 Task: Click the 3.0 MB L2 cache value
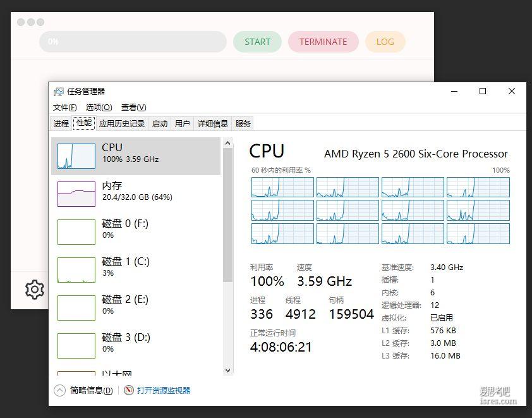pyautogui.click(x=443, y=343)
